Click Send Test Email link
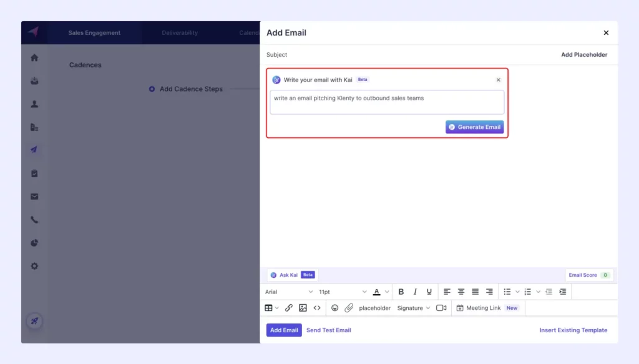 pos(328,330)
